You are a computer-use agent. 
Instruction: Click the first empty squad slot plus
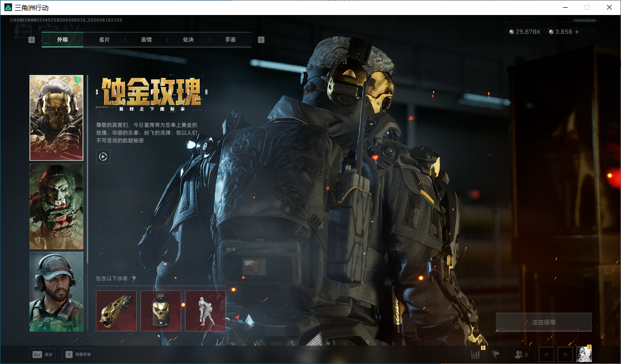[546, 355]
